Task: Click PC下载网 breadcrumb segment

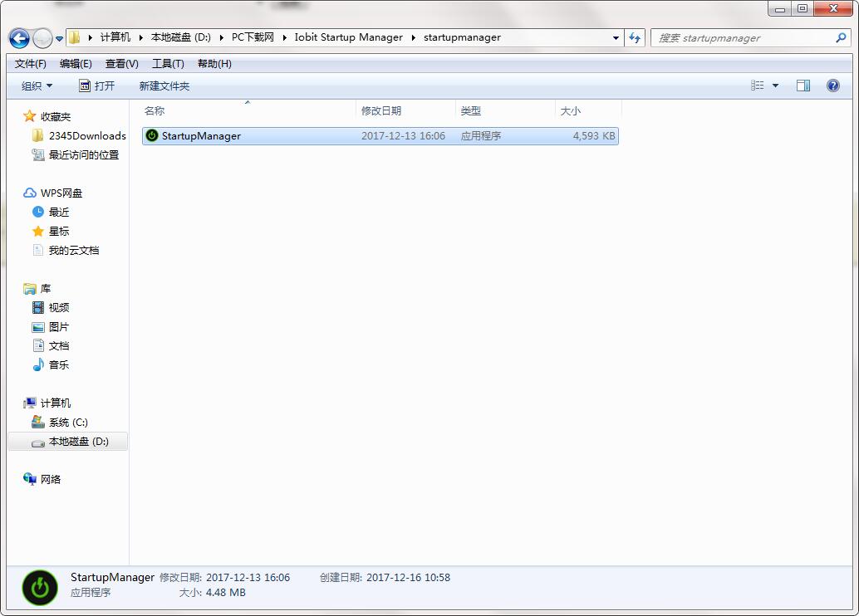Action: pyautogui.click(x=253, y=37)
